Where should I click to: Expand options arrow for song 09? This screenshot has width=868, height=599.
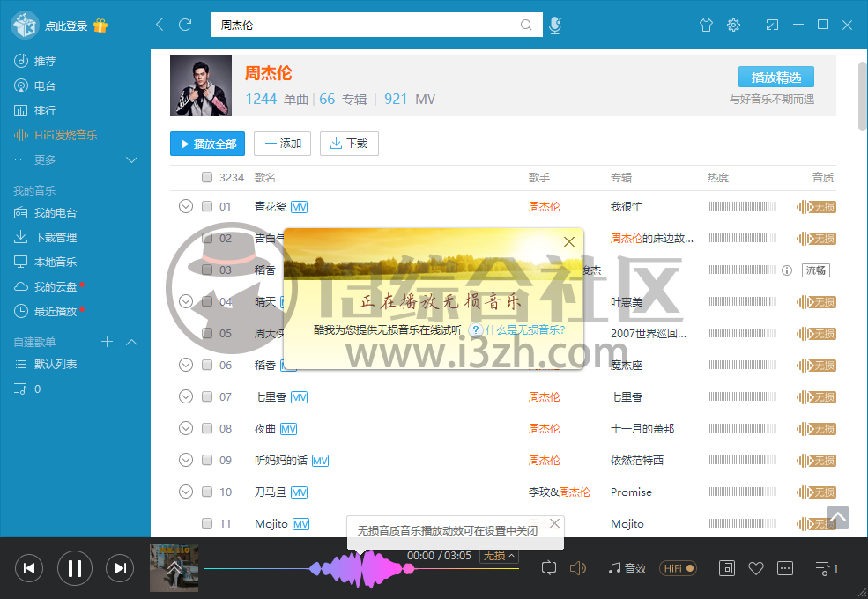pyautogui.click(x=186, y=460)
